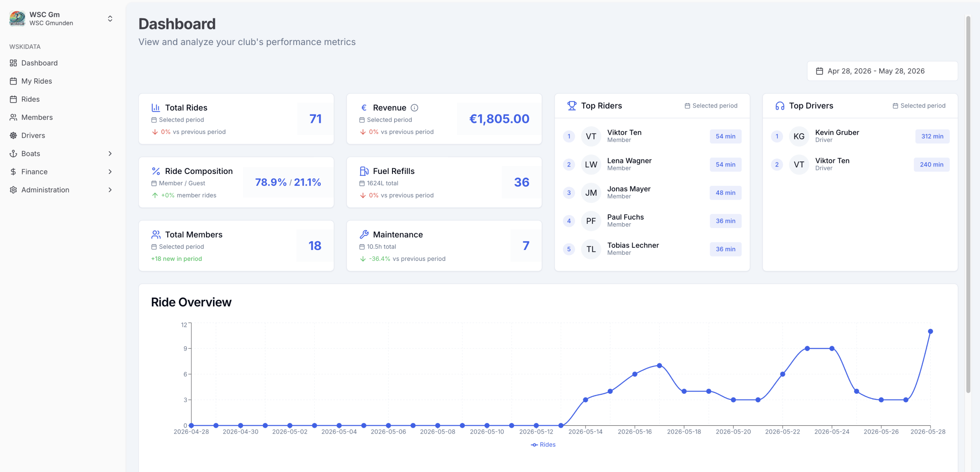Click the Fuel Refills pump icon

coord(364,171)
